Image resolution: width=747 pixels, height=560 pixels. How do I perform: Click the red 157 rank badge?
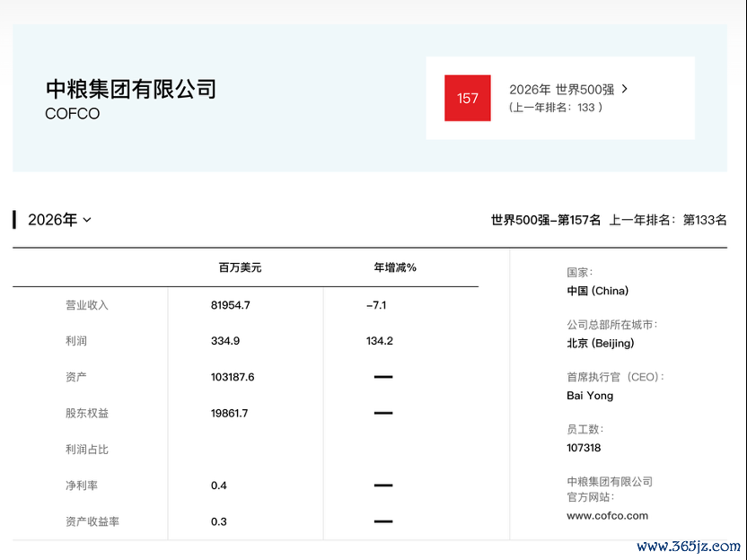468,98
